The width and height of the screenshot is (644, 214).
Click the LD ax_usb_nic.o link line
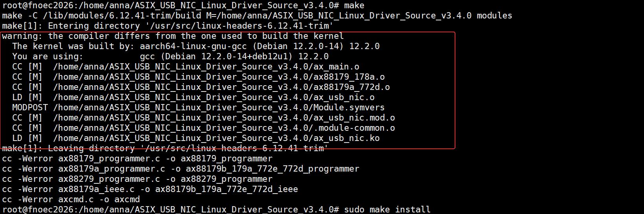tap(193, 97)
